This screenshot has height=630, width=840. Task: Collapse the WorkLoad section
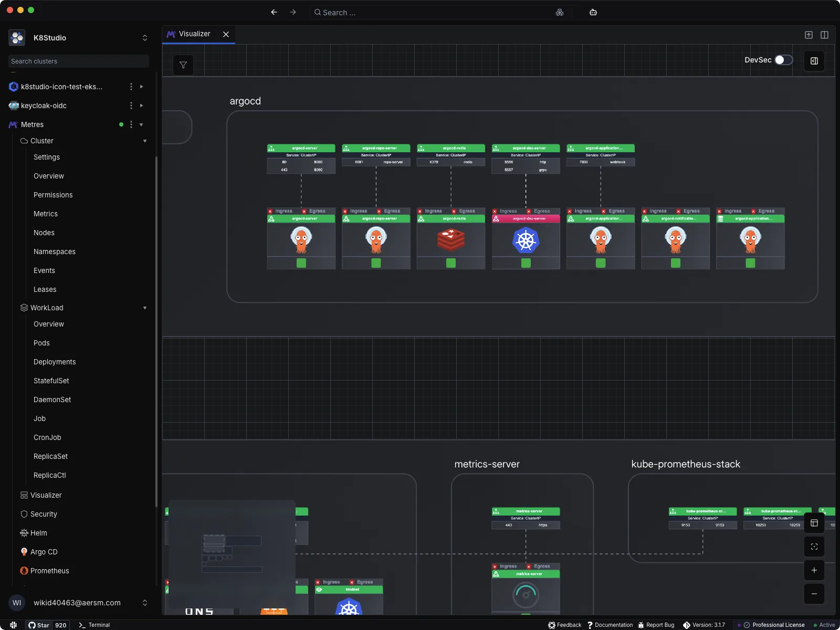[145, 308]
